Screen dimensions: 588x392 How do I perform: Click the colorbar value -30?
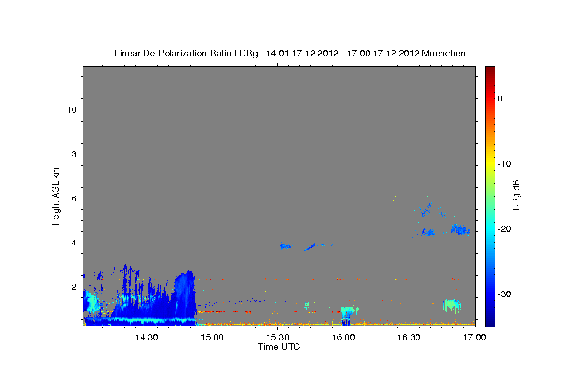click(505, 294)
